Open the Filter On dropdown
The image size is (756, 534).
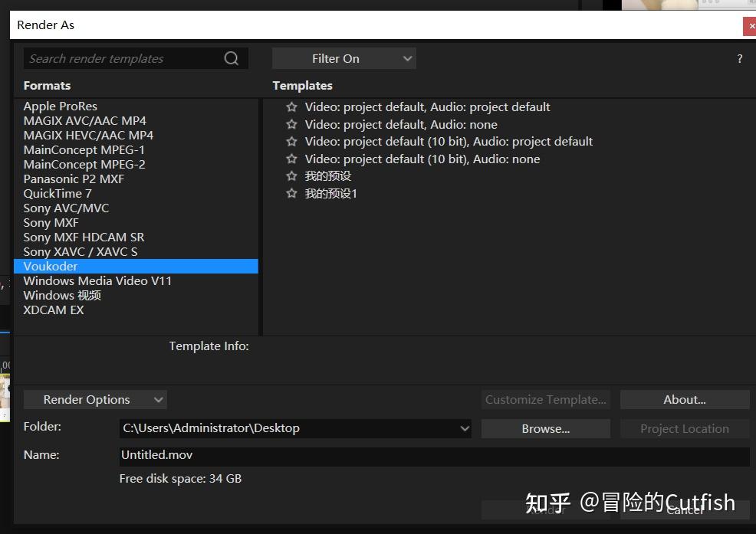coord(343,58)
